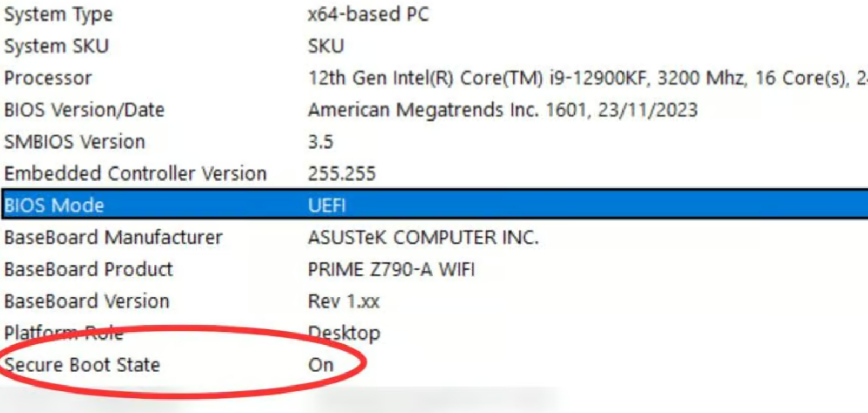Select the Desktop platform role value
The height and width of the screenshot is (413, 868).
point(344,333)
